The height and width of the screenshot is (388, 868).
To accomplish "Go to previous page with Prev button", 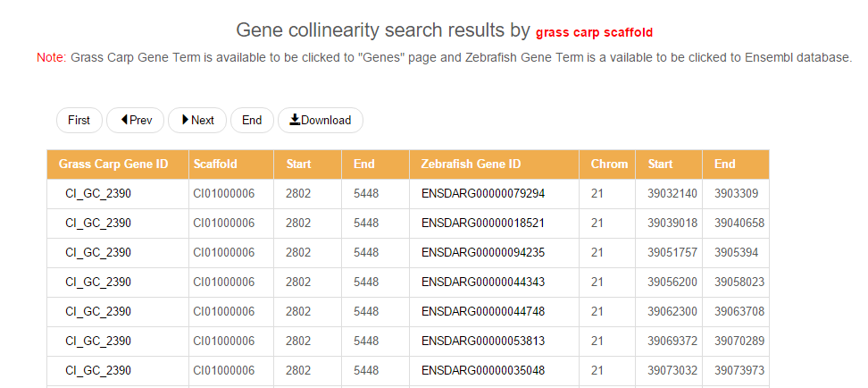I will tap(136, 120).
